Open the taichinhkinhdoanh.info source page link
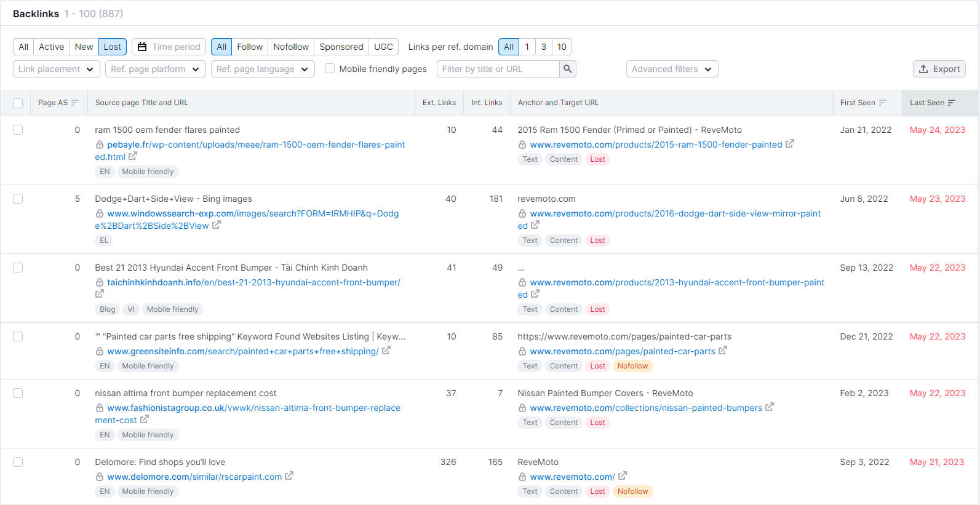Screen dimensions: 980x505 [253, 282]
